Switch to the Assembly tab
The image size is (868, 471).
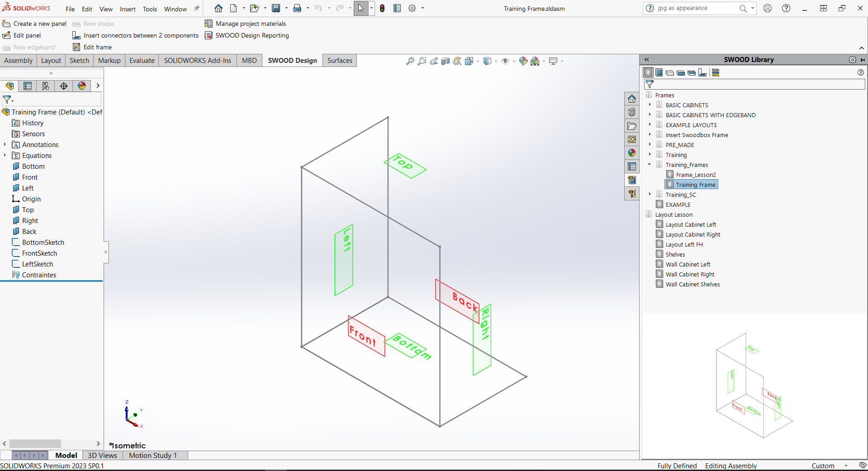18,61
